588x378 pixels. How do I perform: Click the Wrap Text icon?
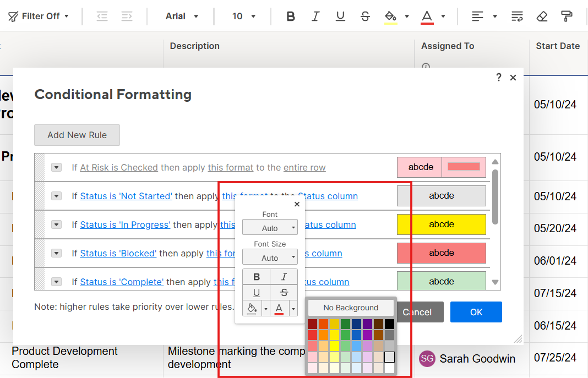(x=517, y=17)
